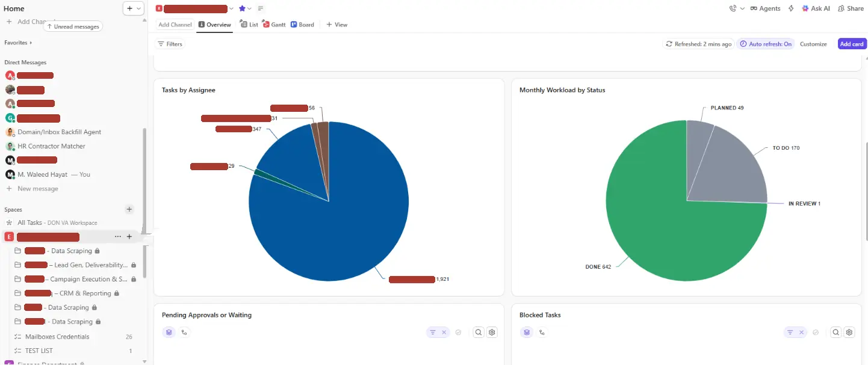Click the subtasks icon in Pending Approvals card
Screen dimensions: 868x365
coord(184,332)
